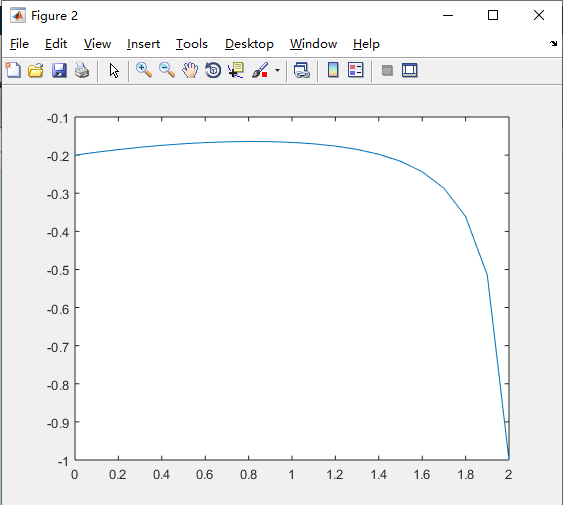This screenshot has height=505, width=563.
Task: Insert a Legend from the toolbar
Action: coord(356,70)
